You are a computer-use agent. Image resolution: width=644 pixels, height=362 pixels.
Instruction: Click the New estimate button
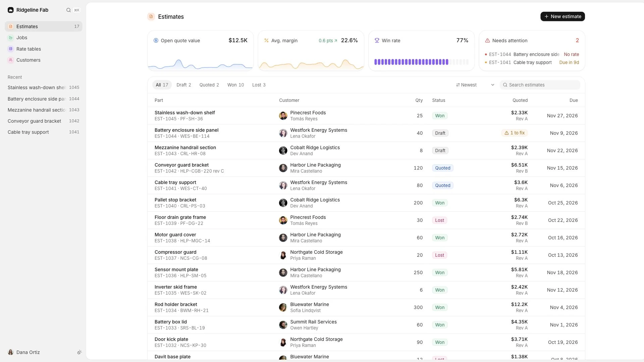click(562, 16)
